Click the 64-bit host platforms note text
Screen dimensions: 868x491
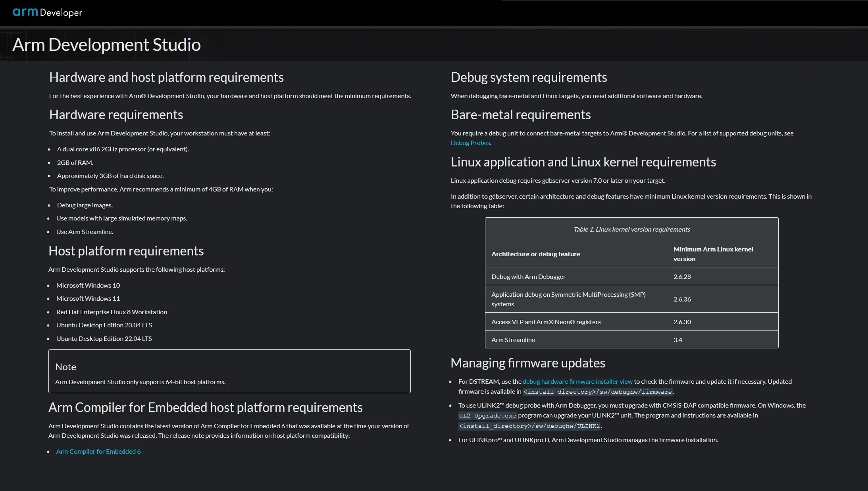tap(140, 382)
